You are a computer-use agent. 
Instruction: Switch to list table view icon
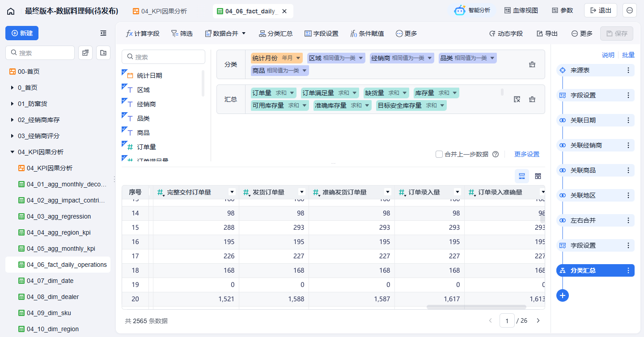(x=522, y=176)
